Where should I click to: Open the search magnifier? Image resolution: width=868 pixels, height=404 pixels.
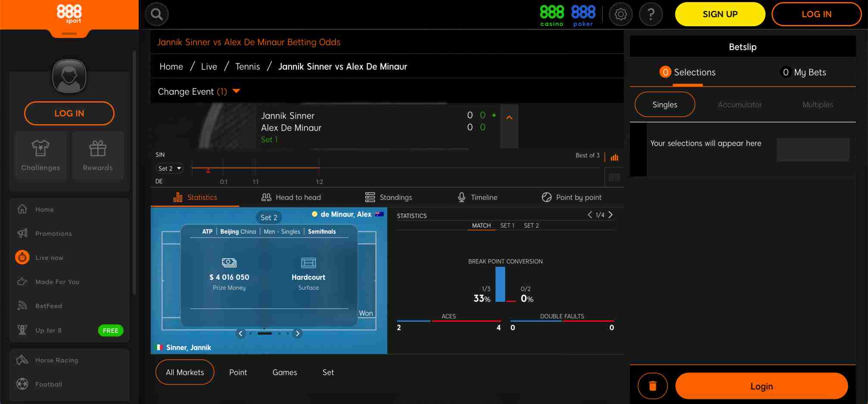pyautogui.click(x=156, y=14)
